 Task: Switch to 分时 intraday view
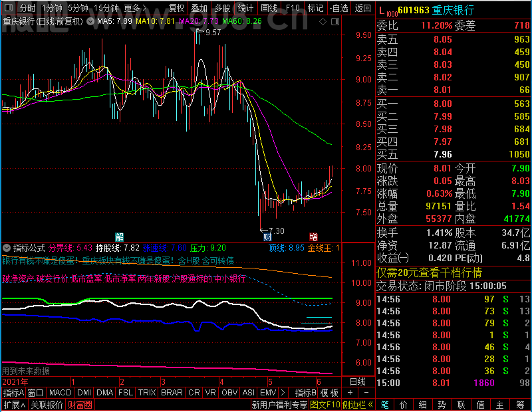[27, 8]
